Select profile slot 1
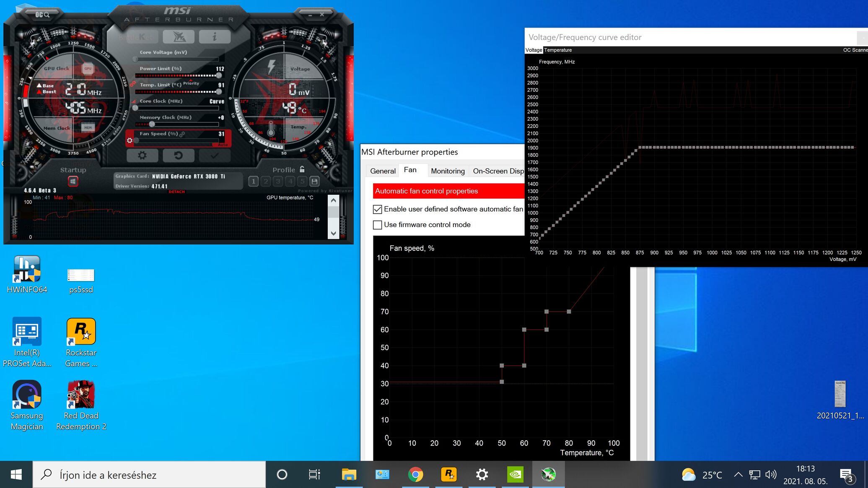 click(253, 181)
